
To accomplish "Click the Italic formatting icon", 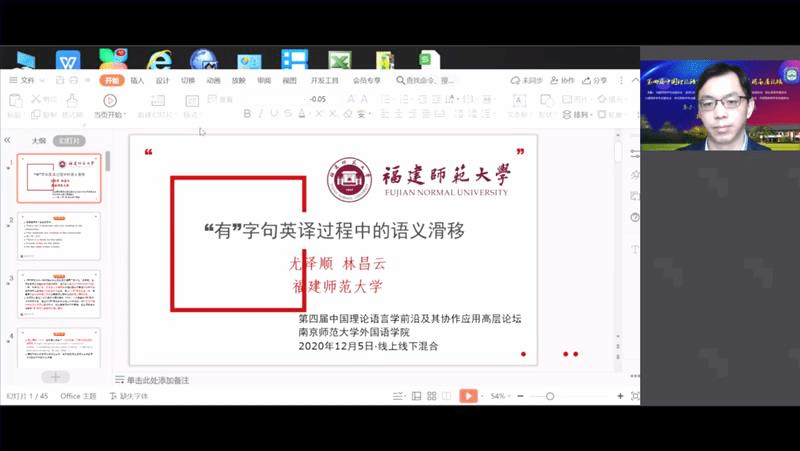I will (261, 114).
